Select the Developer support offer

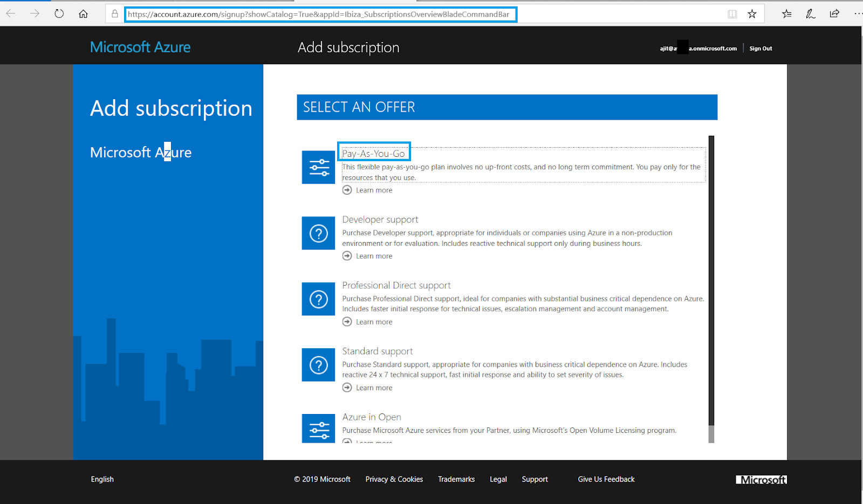pos(380,219)
